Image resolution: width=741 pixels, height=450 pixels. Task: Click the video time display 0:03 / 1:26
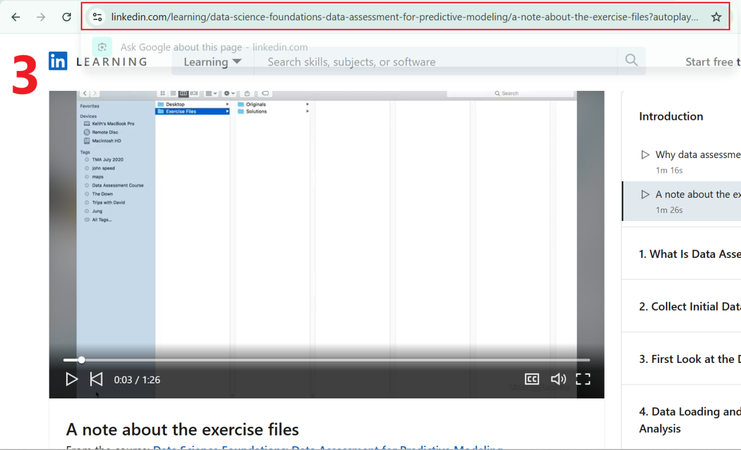click(x=137, y=380)
